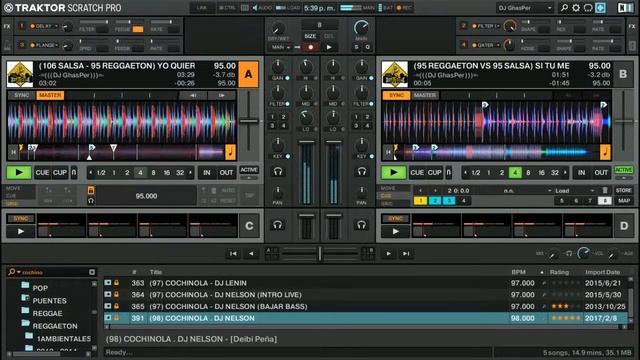Viewport: 640px width, 360px height.
Task: Click Deck A key lock note icon
Action: click(x=230, y=152)
